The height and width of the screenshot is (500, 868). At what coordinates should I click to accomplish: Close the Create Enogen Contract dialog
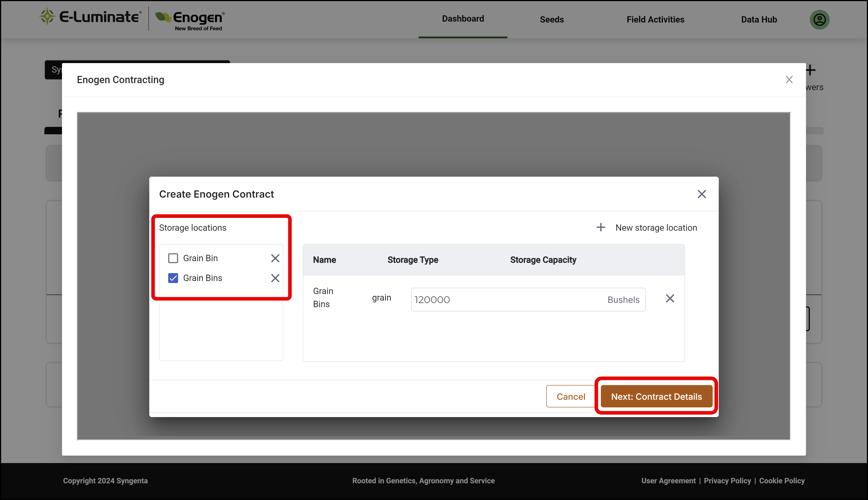[x=701, y=194]
